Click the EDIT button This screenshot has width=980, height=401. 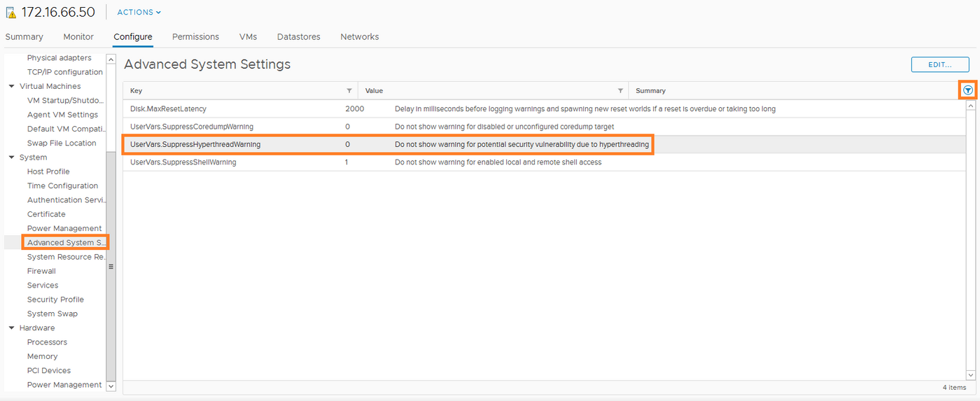(939, 64)
